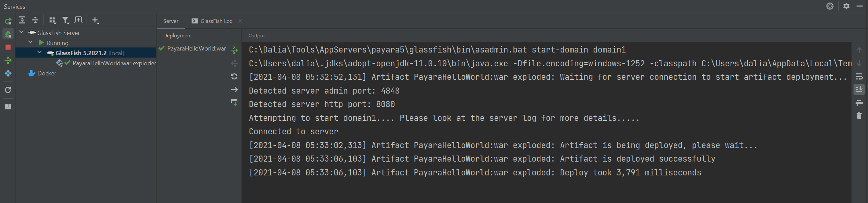
Task: Click the Refresh deployment status icon
Action: (235, 76)
